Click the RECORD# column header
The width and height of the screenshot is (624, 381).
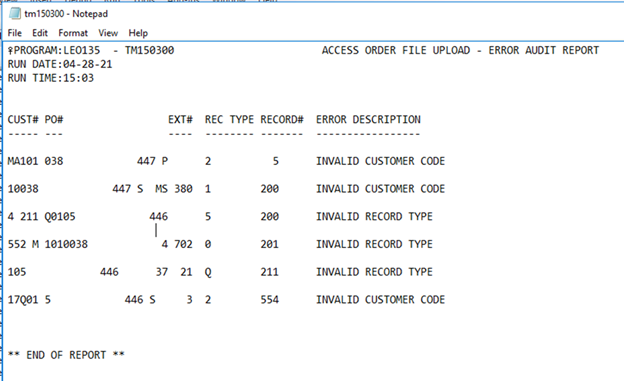coord(282,119)
